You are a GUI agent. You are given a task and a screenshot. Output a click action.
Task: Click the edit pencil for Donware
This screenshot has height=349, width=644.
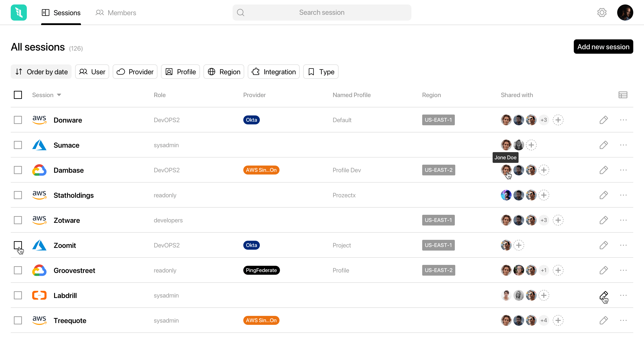603,120
